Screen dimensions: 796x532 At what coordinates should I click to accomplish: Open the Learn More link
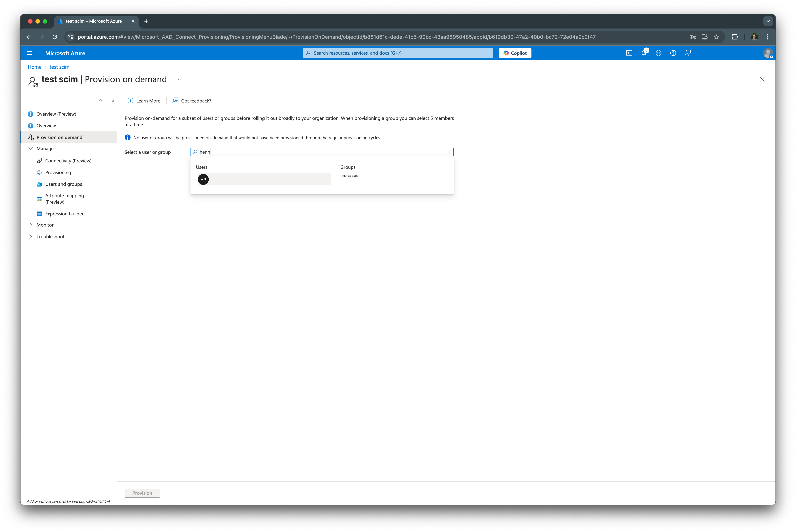coord(148,100)
